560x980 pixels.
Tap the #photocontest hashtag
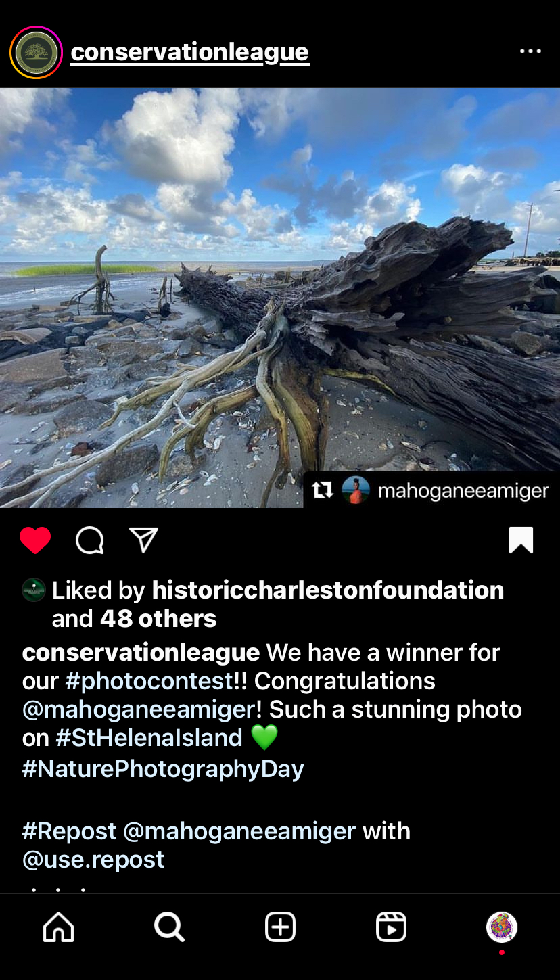pos(149,681)
